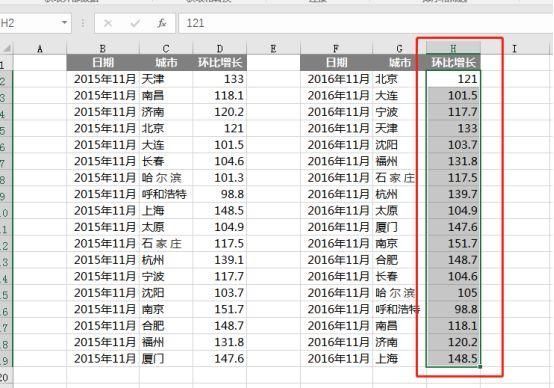Select cell 2016年11月 beside 北京
This screenshot has height=388, width=554.
[336, 79]
